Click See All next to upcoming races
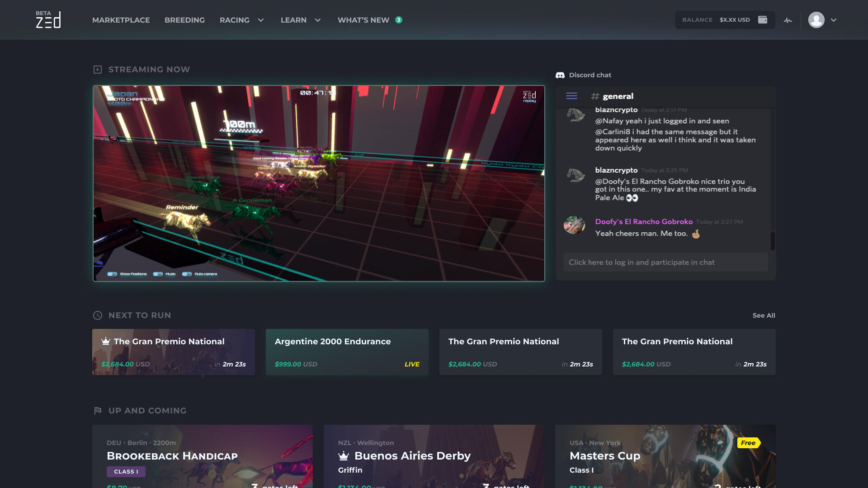Viewport: 868px width, 488px height. pyautogui.click(x=764, y=315)
